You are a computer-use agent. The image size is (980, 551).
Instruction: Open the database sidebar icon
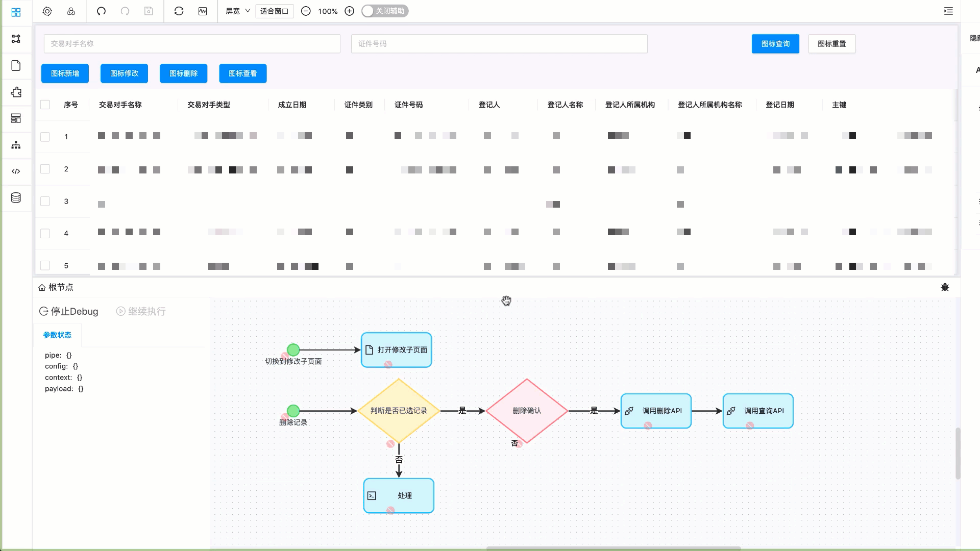[x=16, y=198]
